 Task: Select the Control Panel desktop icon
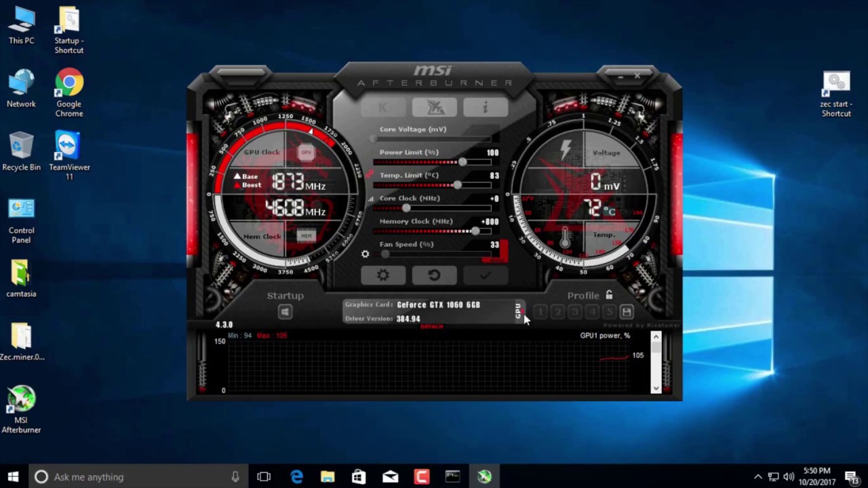(21, 220)
